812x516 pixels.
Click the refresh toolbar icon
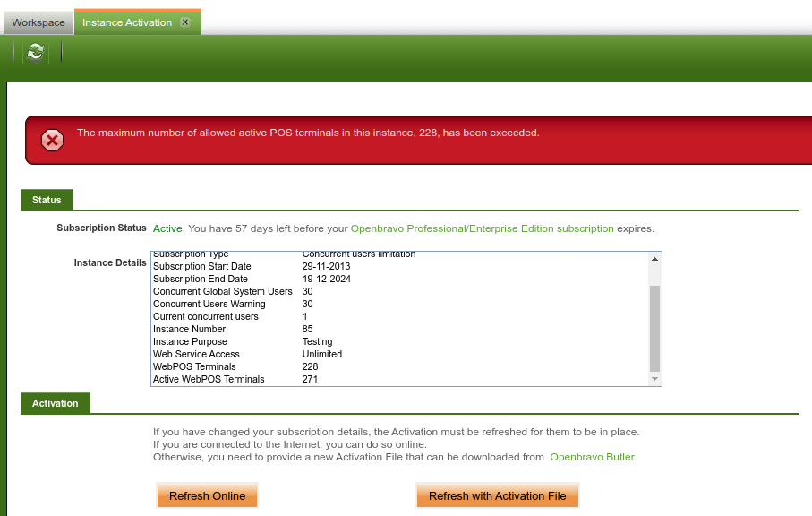point(36,52)
